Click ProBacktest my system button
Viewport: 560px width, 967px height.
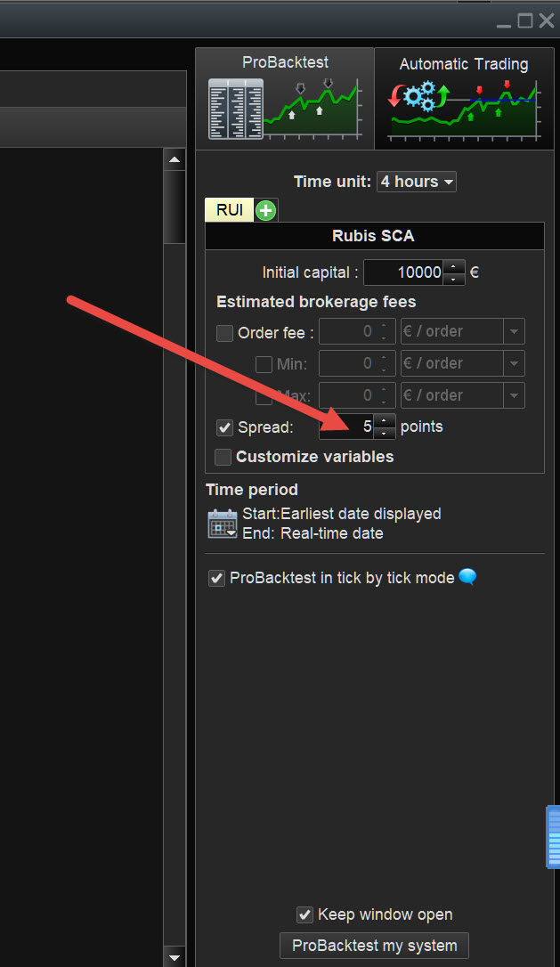click(374, 946)
